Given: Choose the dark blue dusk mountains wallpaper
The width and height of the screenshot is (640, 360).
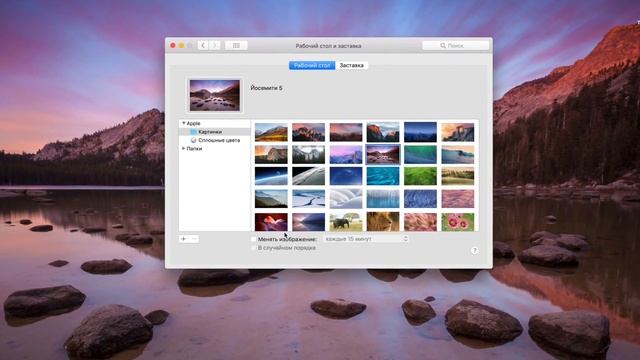Looking at the screenshot, I should point(420,132).
